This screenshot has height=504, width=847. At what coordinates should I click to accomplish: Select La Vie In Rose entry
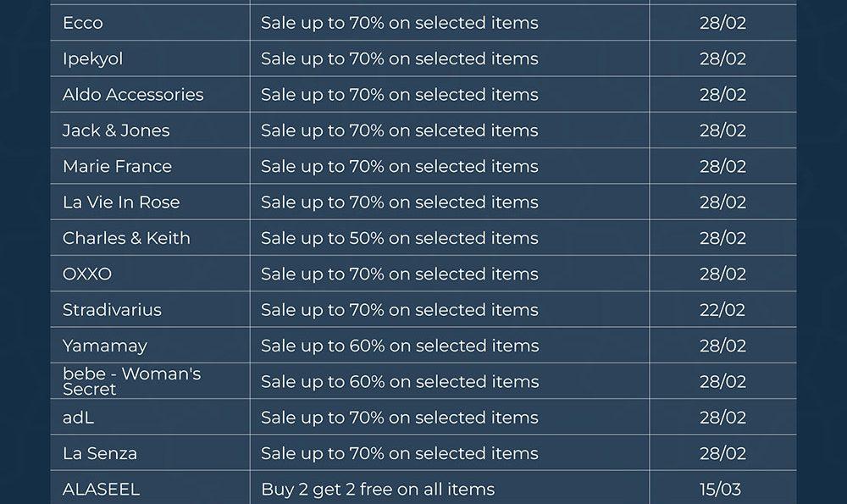(x=121, y=202)
